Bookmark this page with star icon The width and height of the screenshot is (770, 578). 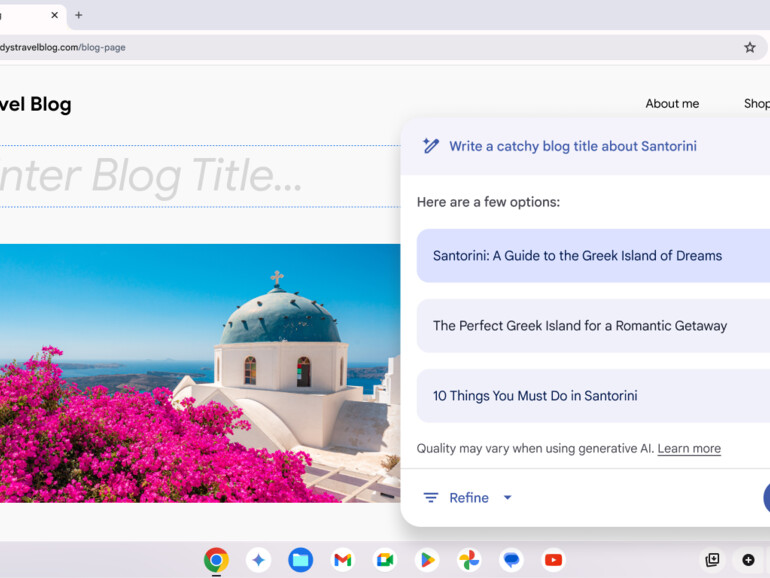(749, 48)
